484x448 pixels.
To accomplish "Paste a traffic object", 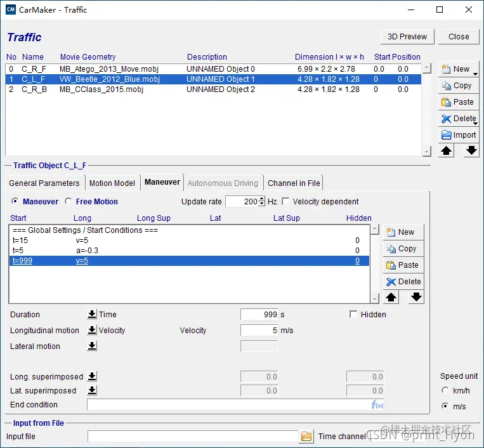I will tap(459, 102).
